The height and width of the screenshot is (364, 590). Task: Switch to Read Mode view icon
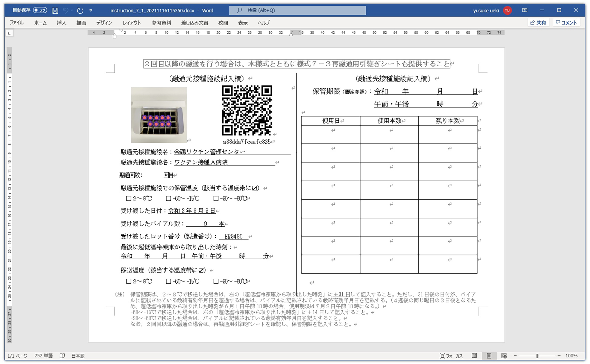tap(474, 356)
